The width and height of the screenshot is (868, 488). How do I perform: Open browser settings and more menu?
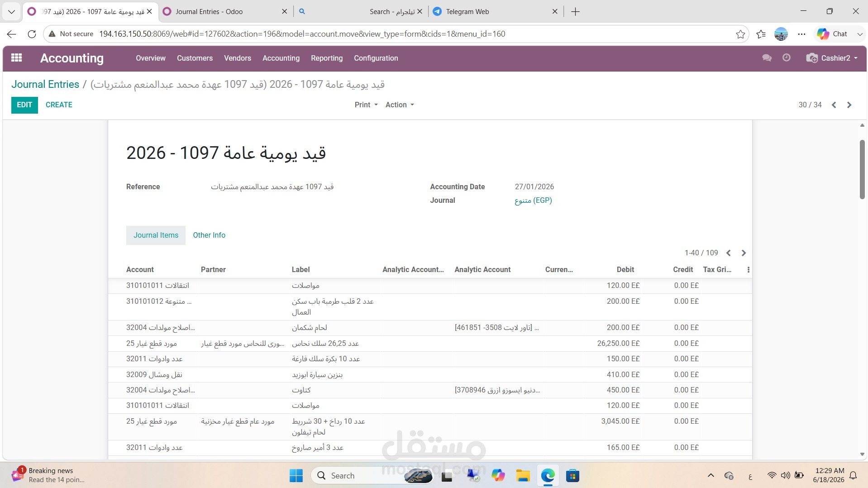click(x=801, y=34)
